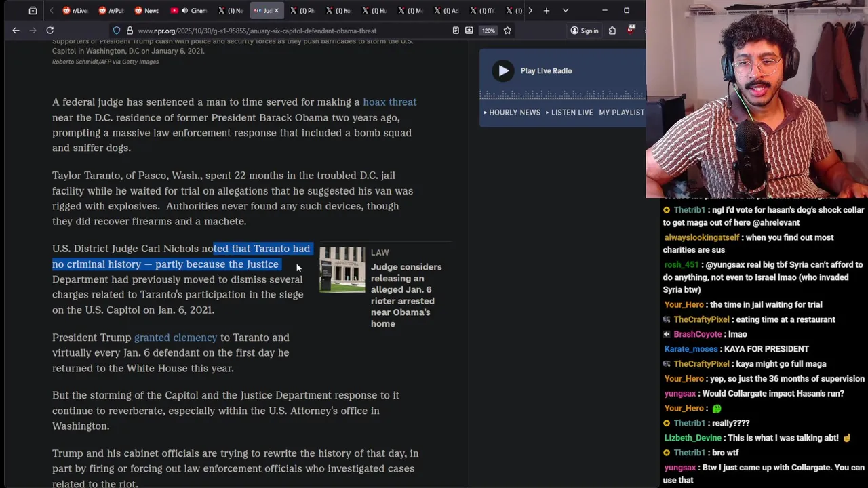Click the NPR address bar URL

point(257,30)
